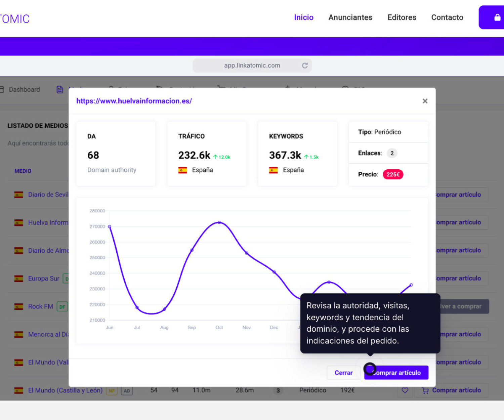This screenshot has width=504, height=420.
Task: Close the huelvainformacion.es dialog with the X
Action: 425,101
